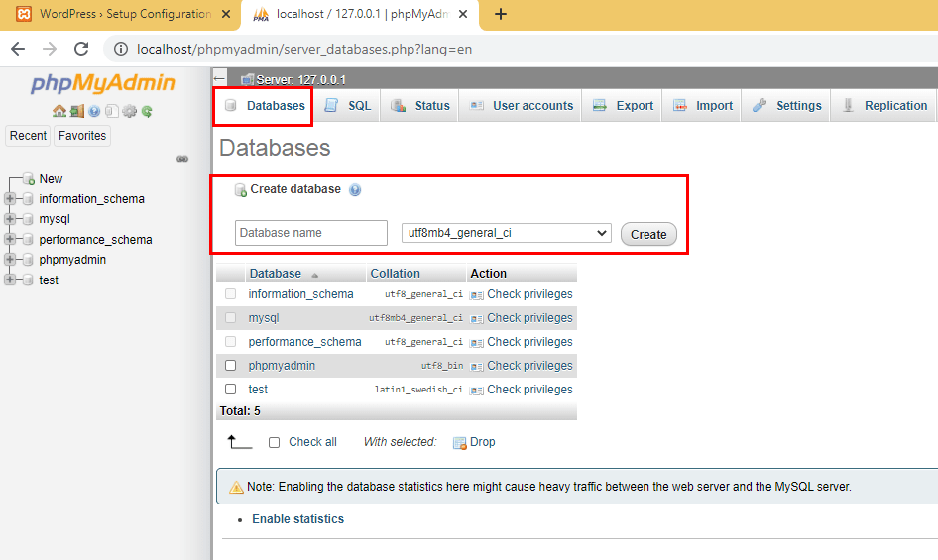
Task: Tick the test database checkbox
Action: pos(230,390)
